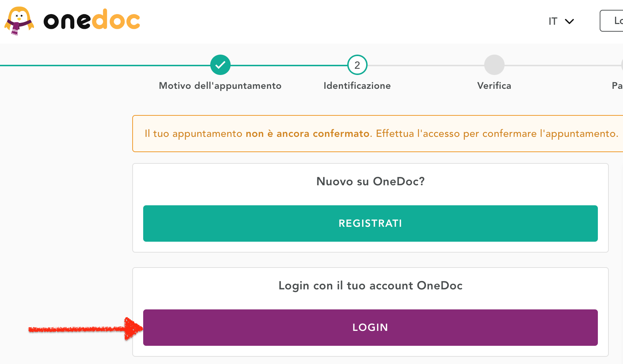The image size is (623, 364).
Task: Jump to the Verifica step label
Action: [494, 86]
